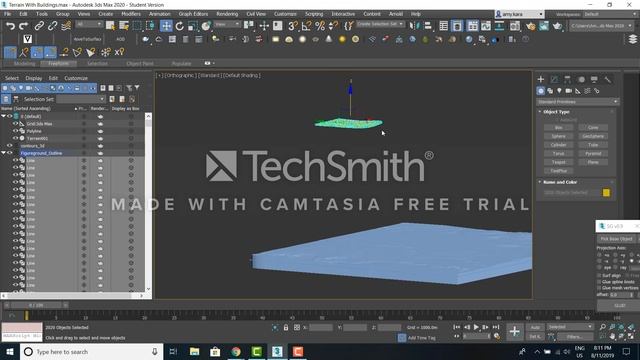Click the yellow object color swatch
This screenshot has height=360, width=640.
pyautogui.click(x=606, y=193)
